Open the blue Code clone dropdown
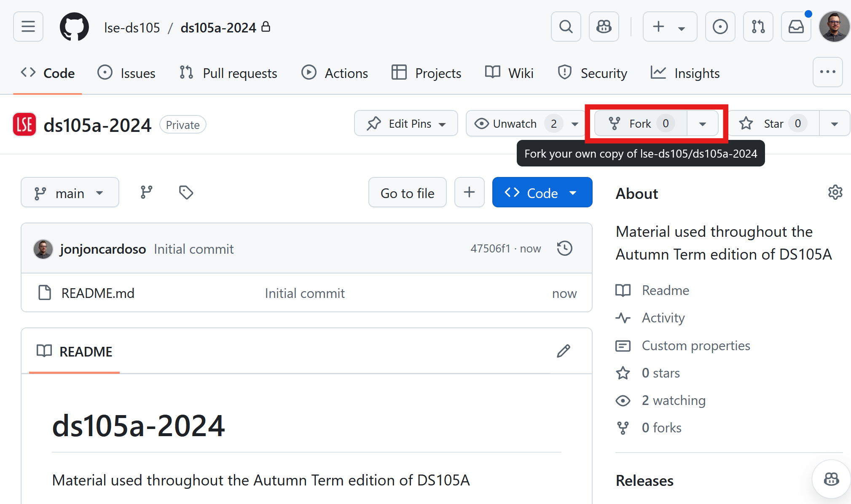 [x=542, y=193]
